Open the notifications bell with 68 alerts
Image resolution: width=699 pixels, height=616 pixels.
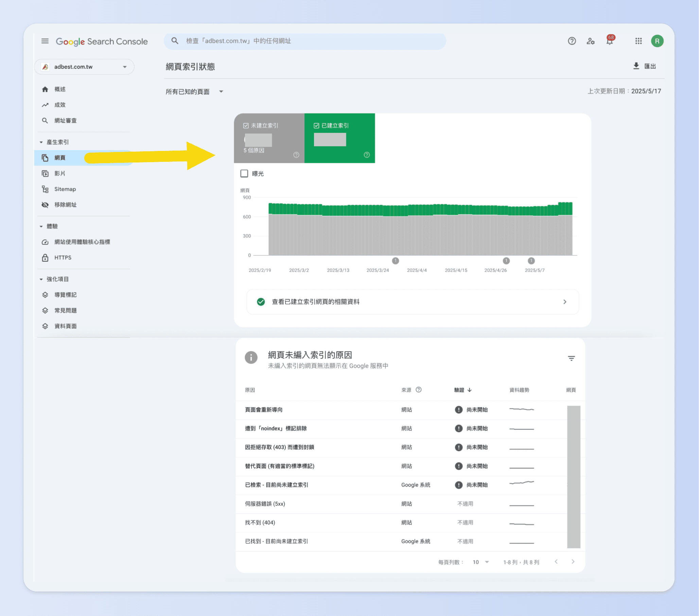pyautogui.click(x=610, y=41)
